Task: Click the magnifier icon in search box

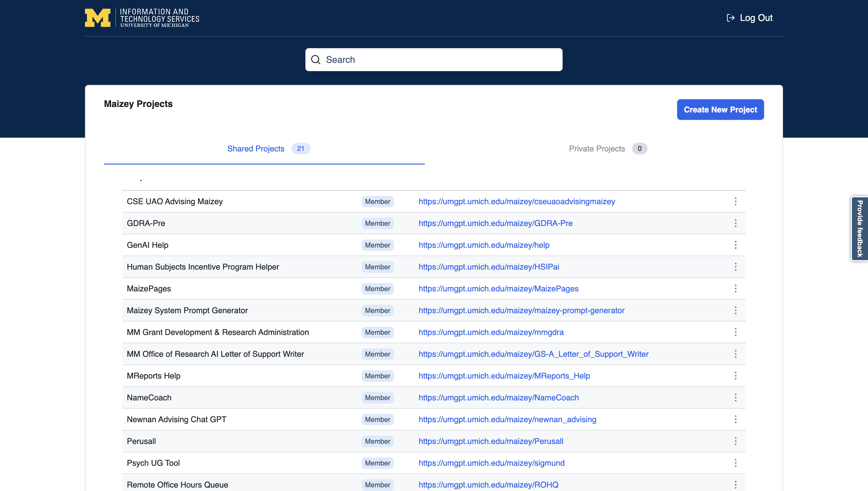Action: [315, 60]
